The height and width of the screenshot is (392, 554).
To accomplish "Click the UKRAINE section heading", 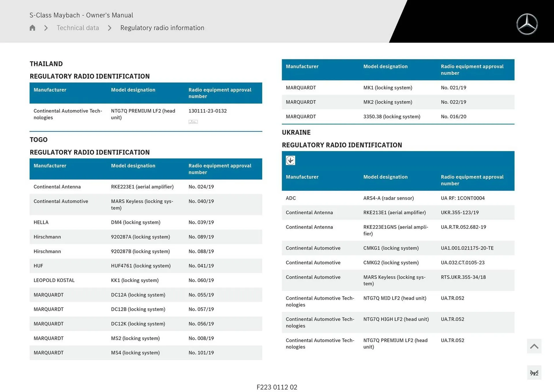I will [296, 132].
